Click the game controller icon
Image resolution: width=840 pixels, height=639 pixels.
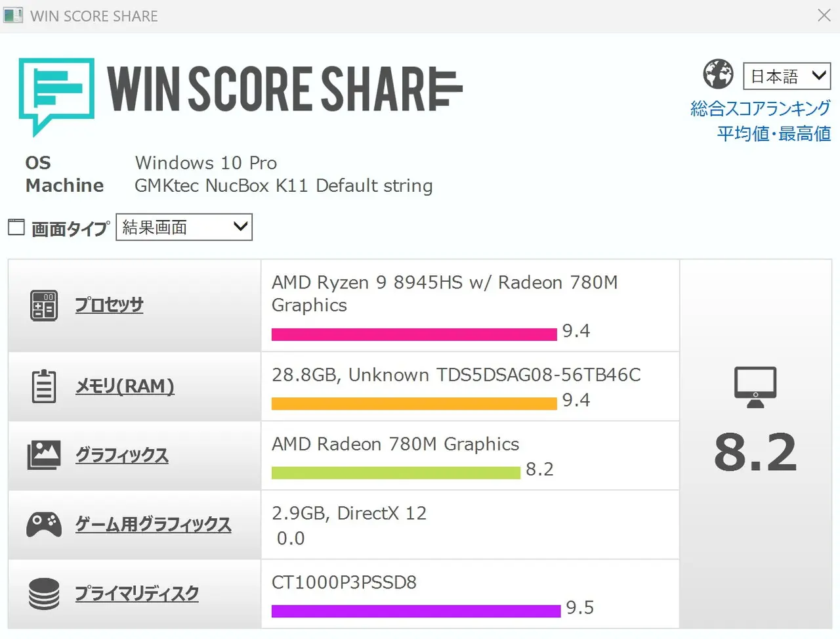point(44,524)
